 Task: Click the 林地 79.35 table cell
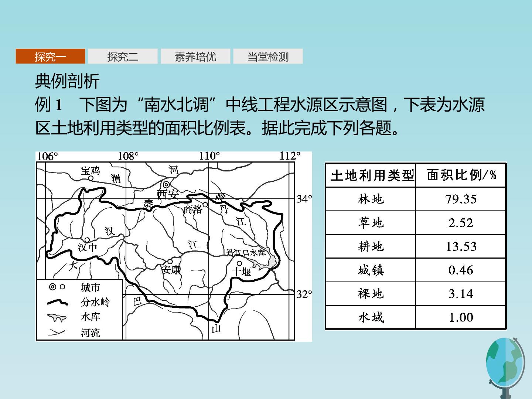click(461, 199)
